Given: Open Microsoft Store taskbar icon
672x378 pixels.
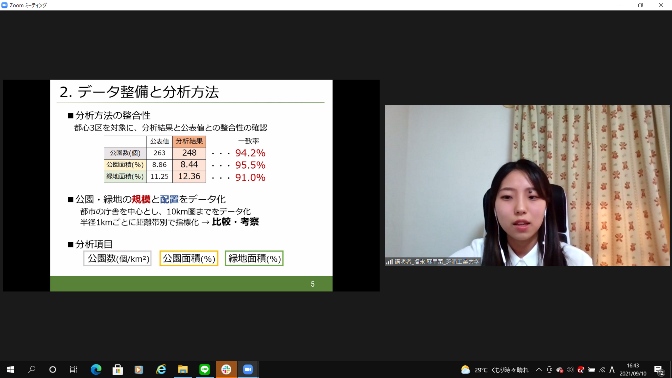Looking at the screenshot, I should 117,369.
